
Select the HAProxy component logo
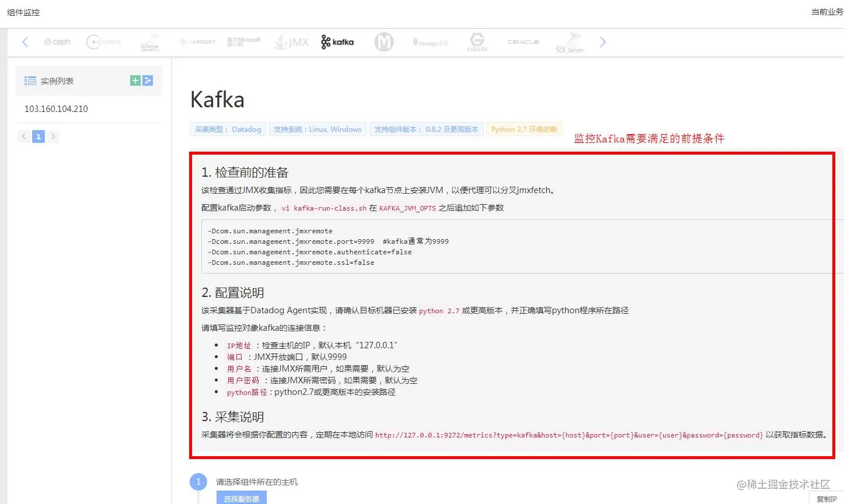(198, 42)
